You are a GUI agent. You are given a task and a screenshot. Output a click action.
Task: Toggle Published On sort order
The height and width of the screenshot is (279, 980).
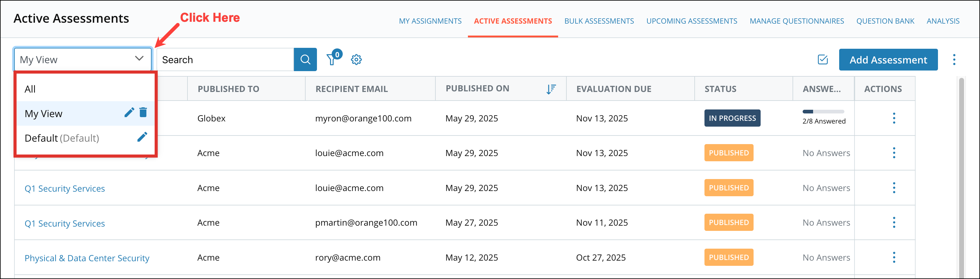tap(550, 89)
